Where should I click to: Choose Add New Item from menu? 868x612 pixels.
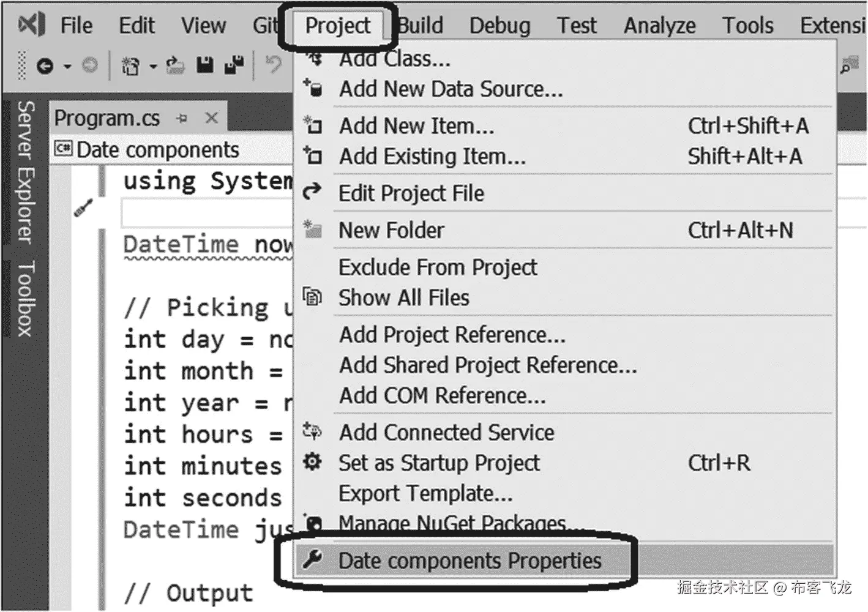pyautogui.click(x=416, y=126)
